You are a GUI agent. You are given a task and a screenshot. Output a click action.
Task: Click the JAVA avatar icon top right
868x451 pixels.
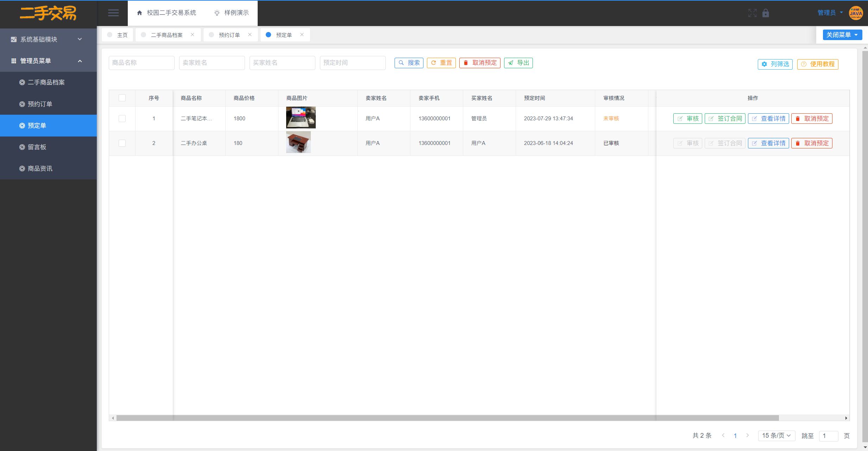click(856, 13)
